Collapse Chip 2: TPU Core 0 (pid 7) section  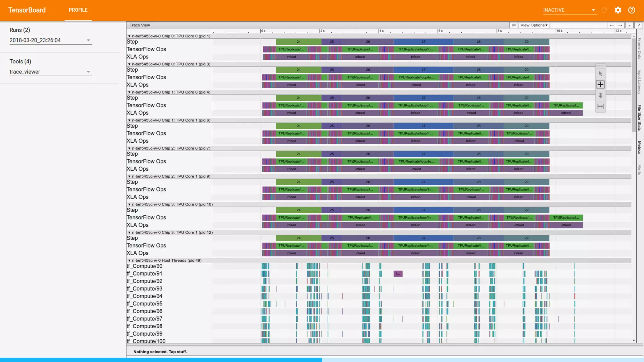(129, 148)
